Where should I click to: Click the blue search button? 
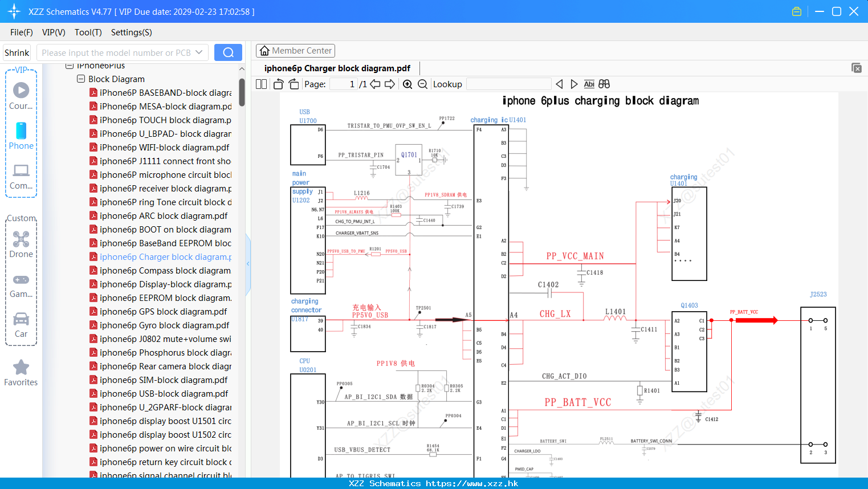[228, 52]
